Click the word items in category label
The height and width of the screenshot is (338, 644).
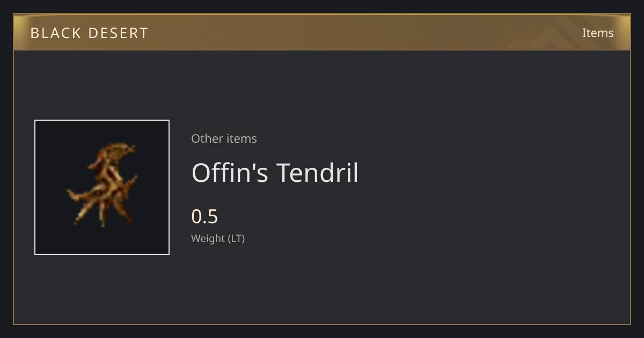tap(241, 138)
